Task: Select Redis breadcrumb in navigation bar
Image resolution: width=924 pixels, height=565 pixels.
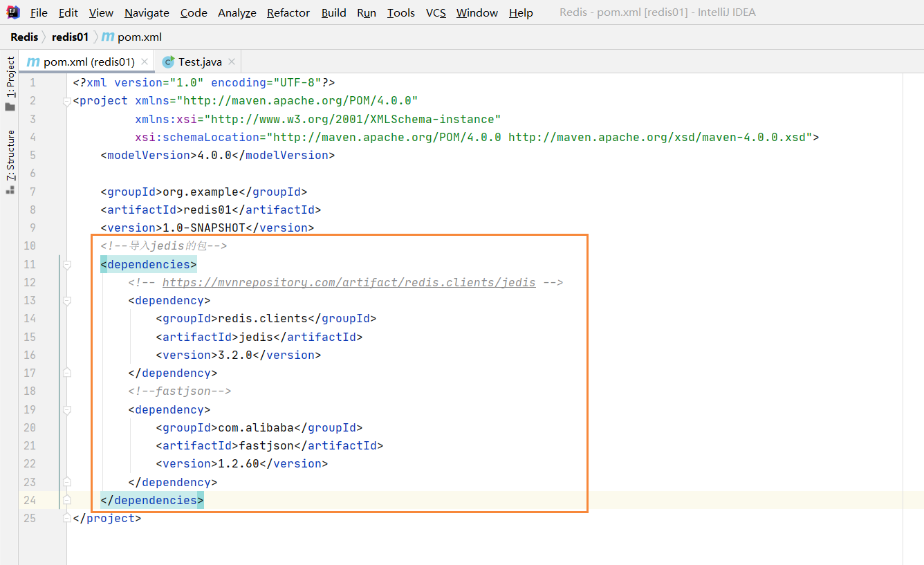Action: 24,37
